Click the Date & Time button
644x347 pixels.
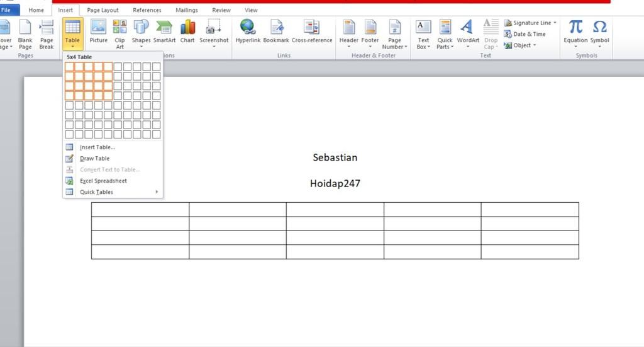coord(525,34)
